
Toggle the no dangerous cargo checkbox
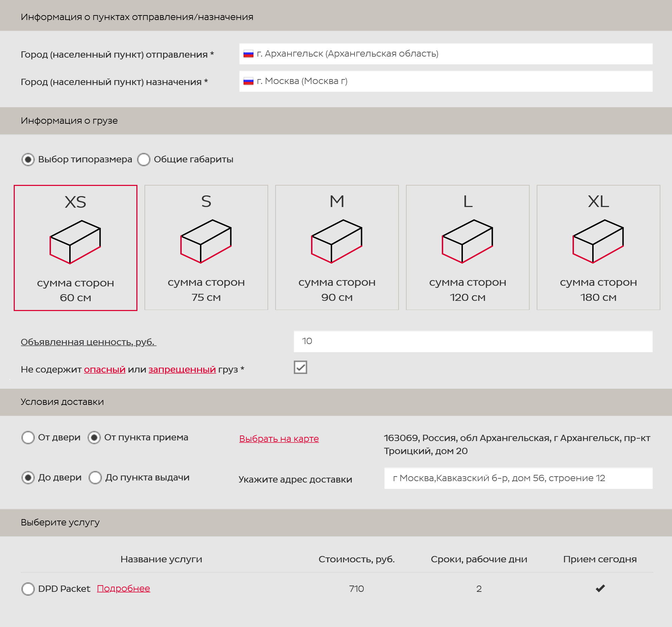click(x=301, y=367)
